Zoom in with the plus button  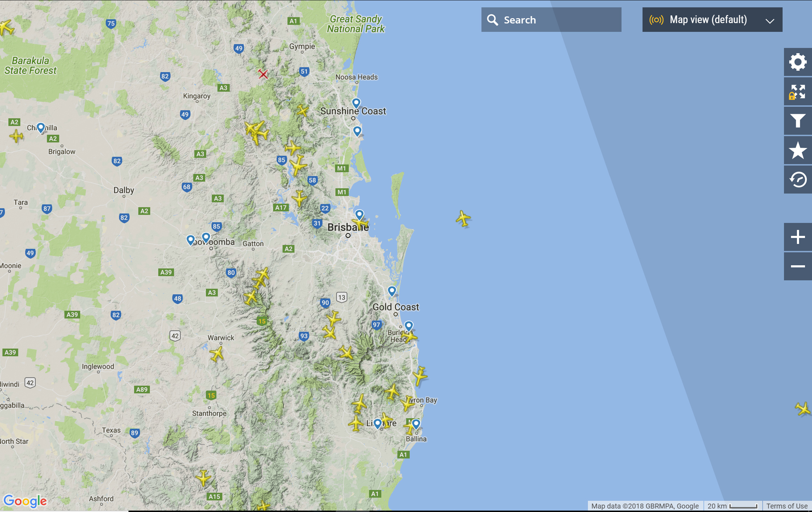coord(798,237)
